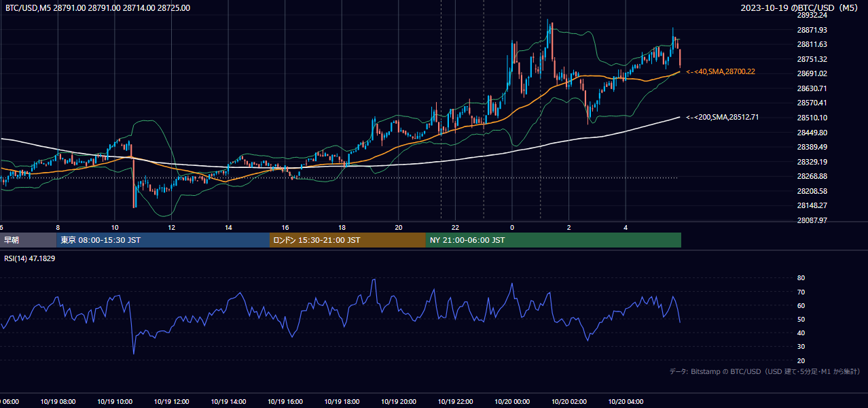The width and height of the screenshot is (868, 408).
Task: Click the RSI 20 level label
Action: (801, 360)
